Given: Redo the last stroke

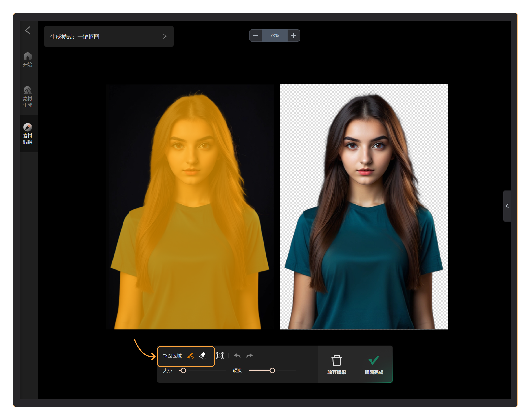Looking at the screenshot, I should click(249, 356).
